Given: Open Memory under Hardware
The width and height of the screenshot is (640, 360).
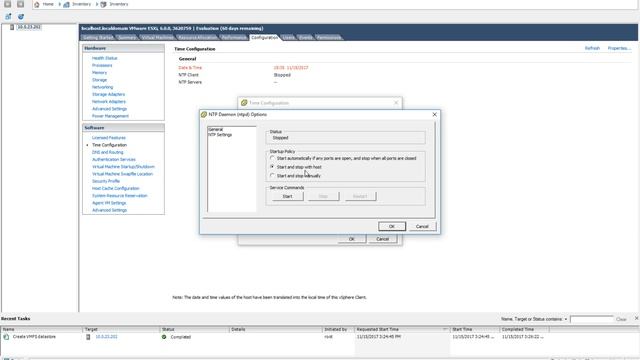Looking at the screenshot, I should coord(100,73).
